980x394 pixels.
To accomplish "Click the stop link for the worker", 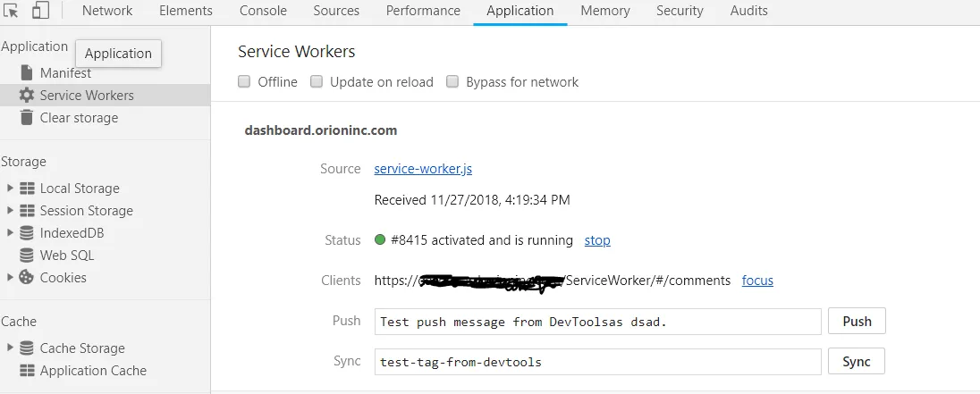I will (597, 240).
